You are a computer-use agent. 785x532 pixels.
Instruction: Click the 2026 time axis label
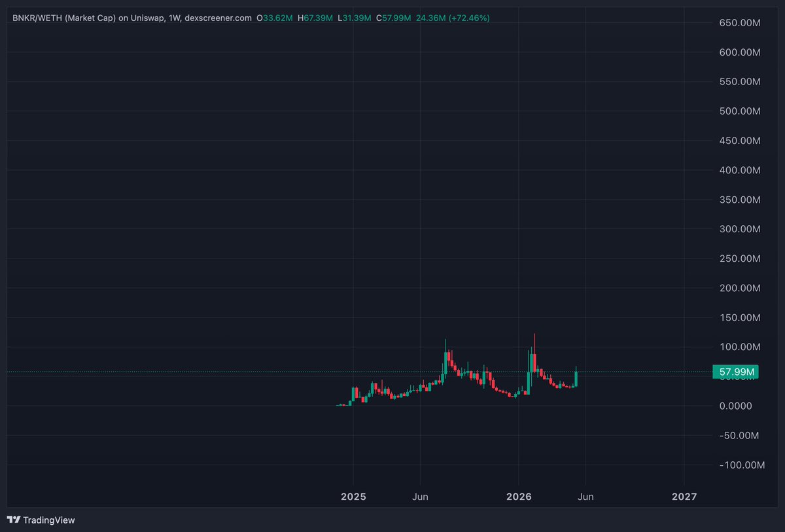tap(518, 497)
